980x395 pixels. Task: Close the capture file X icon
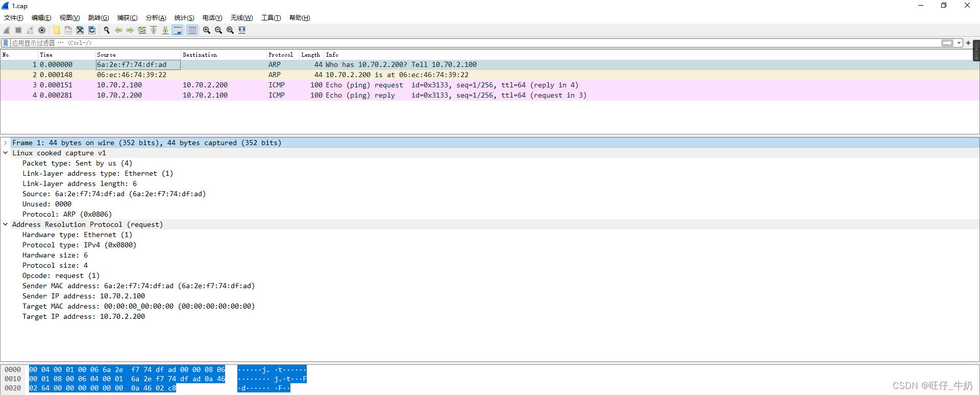coord(80,30)
